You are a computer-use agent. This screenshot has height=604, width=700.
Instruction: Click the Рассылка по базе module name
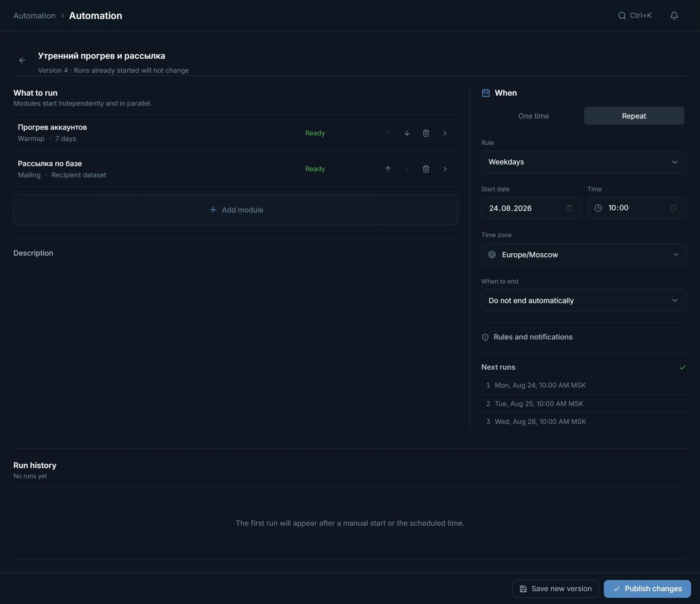pos(50,164)
